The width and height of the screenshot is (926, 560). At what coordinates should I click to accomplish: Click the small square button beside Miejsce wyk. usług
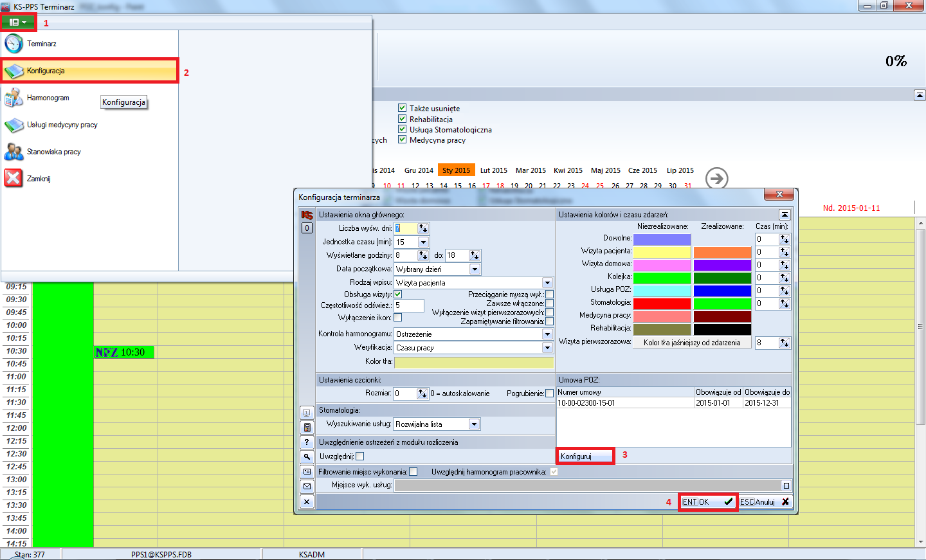point(786,485)
